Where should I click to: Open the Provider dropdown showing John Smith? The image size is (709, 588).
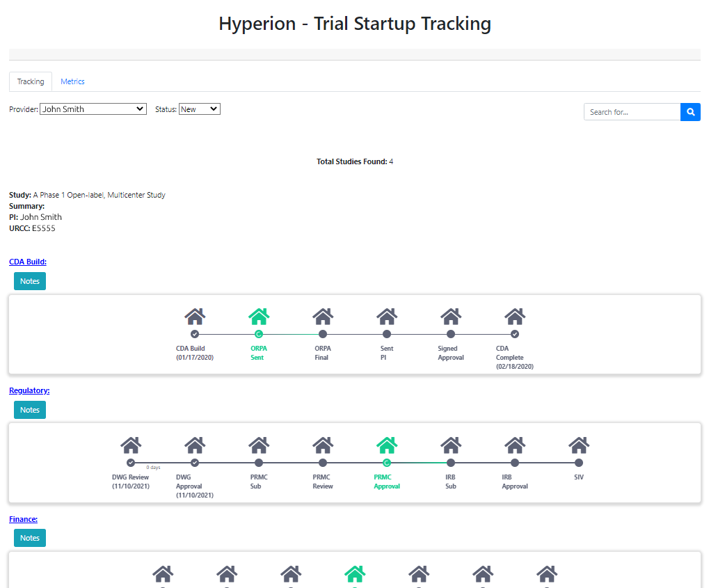point(93,109)
